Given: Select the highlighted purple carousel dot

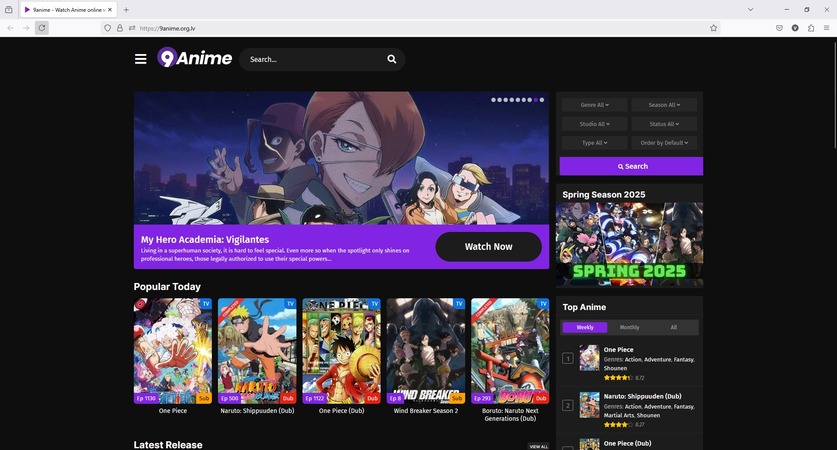Looking at the screenshot, I should click(536, 100).
